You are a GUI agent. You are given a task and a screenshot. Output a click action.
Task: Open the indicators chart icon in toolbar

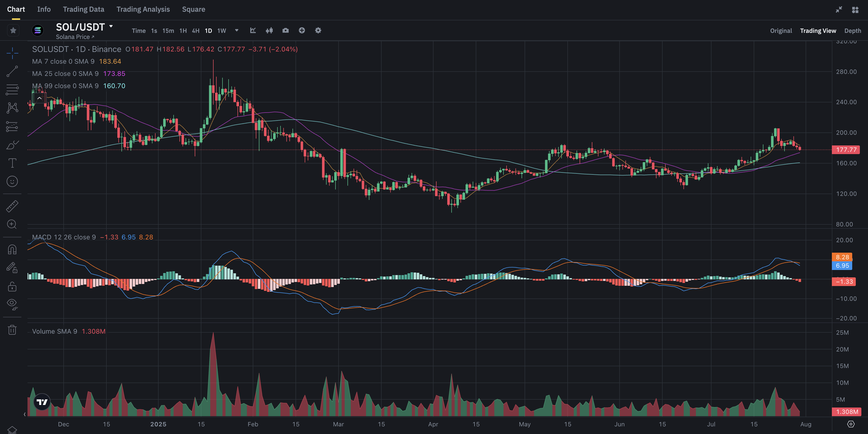(253, 31)
